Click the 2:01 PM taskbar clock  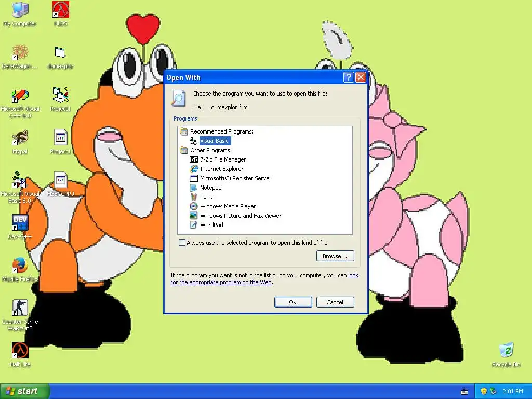click(x=512, y=391)
